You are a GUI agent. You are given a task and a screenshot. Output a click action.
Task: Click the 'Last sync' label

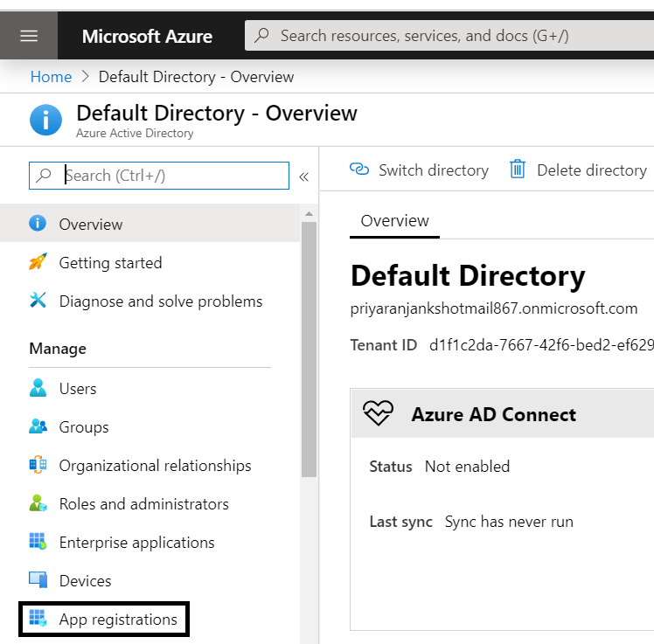click(400, 522)
